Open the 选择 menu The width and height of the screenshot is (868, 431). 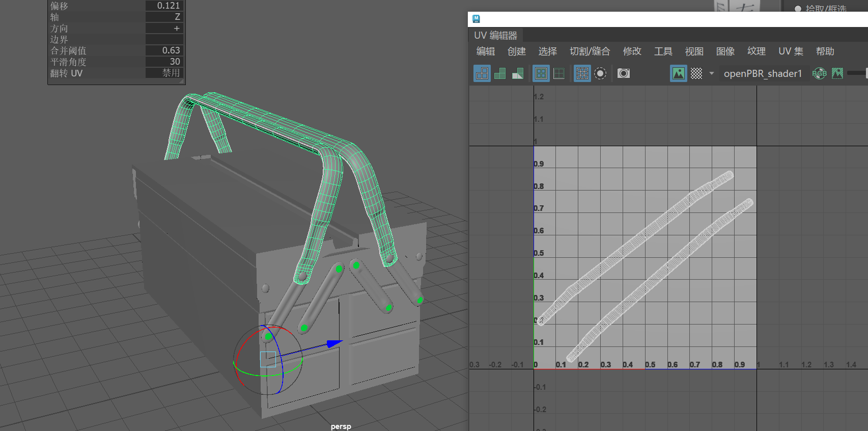[548, 51]
